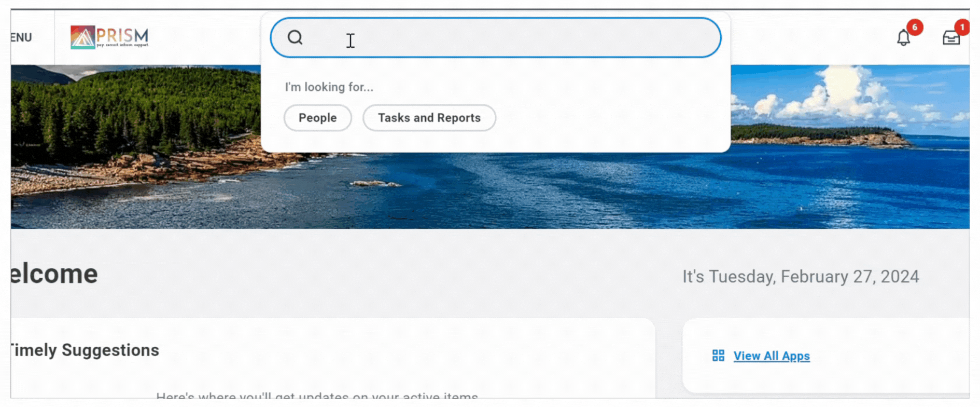Click the "I'm looking for..." label
Viewport: 980px width, 407px height.
pyautogui.click(x=329, y=87)
